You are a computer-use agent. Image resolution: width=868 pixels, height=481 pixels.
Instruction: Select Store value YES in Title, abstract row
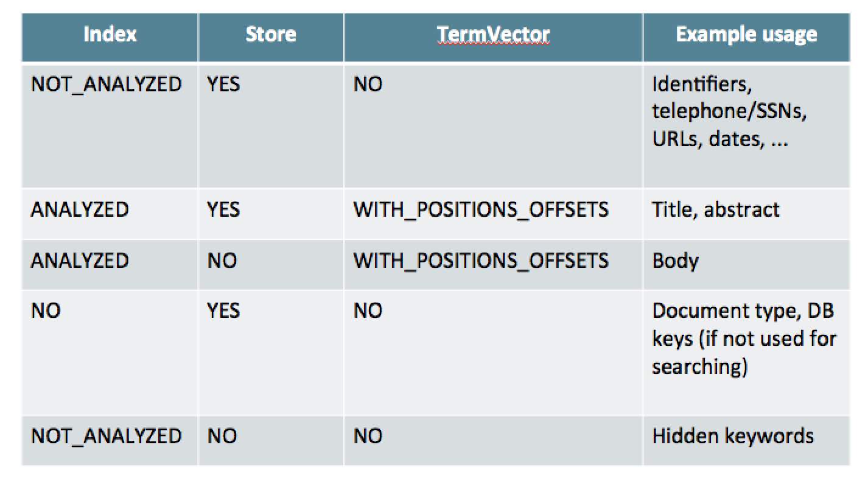223,209
